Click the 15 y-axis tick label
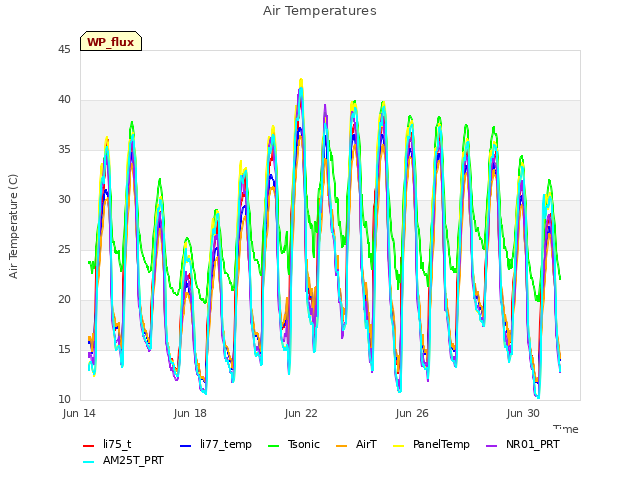Screen dimensions: 640x480 point(64,350)
